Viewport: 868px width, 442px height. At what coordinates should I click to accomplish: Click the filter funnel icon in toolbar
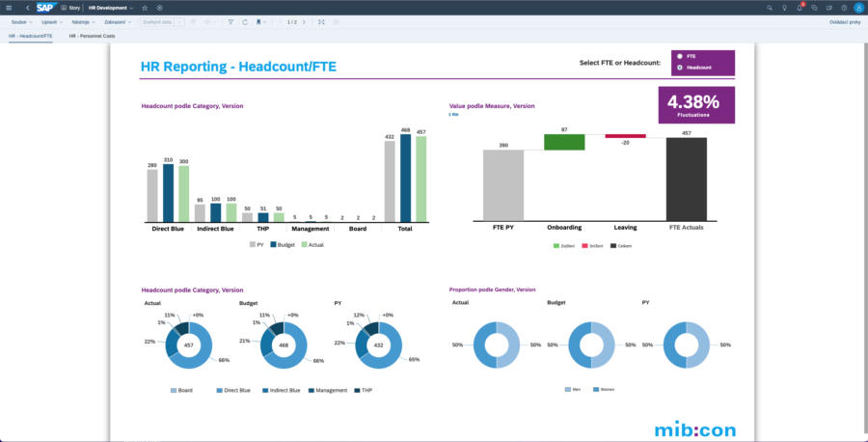[x=231, y=21]
